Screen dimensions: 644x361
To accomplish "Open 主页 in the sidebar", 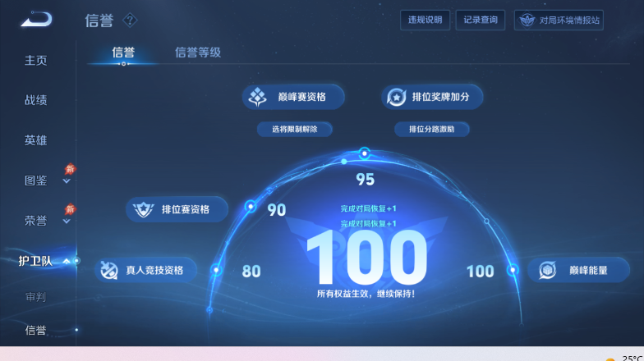I will pos(36,61).
